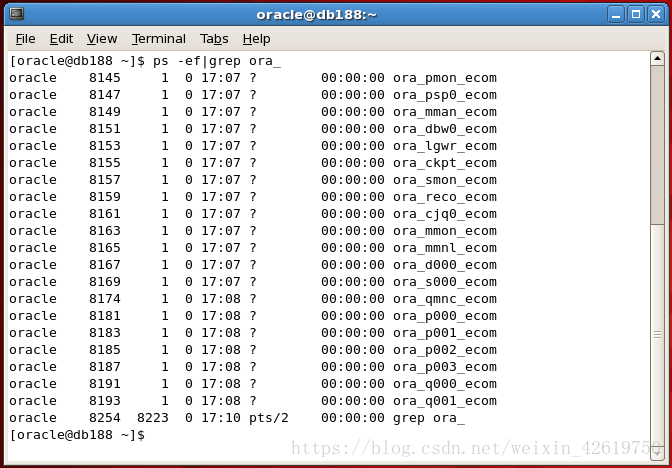Close the oracle@db188 terminal window

[x=656, y=15]
